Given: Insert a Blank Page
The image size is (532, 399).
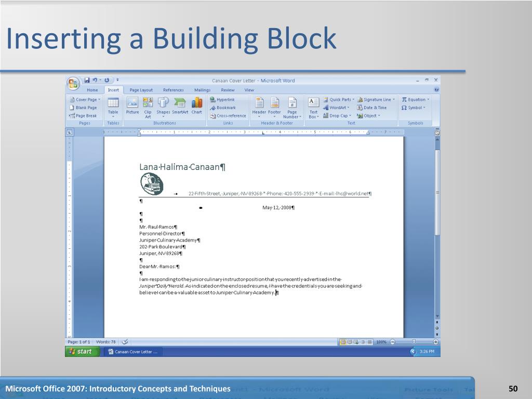Looking at the screenshot, I should tap(83, 108).
